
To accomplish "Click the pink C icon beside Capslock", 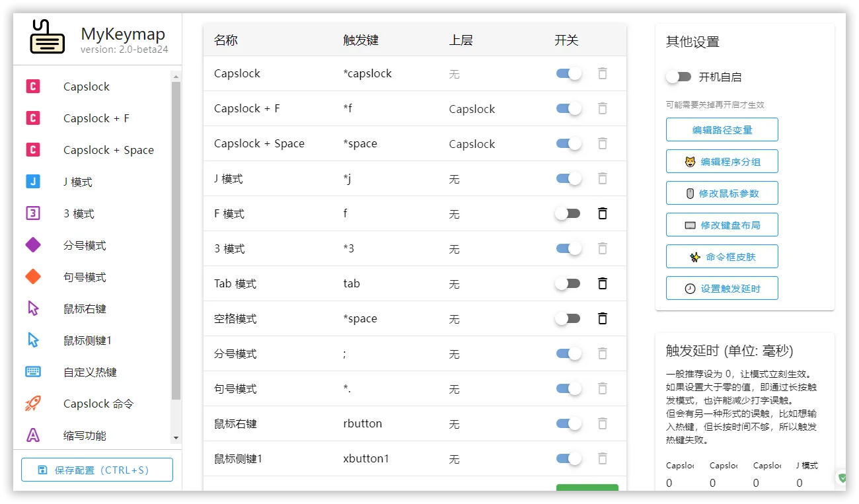I will click(33, 87).
